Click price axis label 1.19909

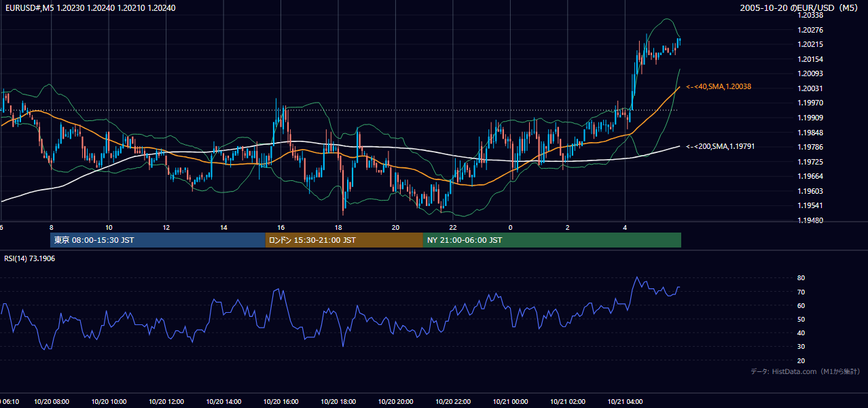coord(811,118)
